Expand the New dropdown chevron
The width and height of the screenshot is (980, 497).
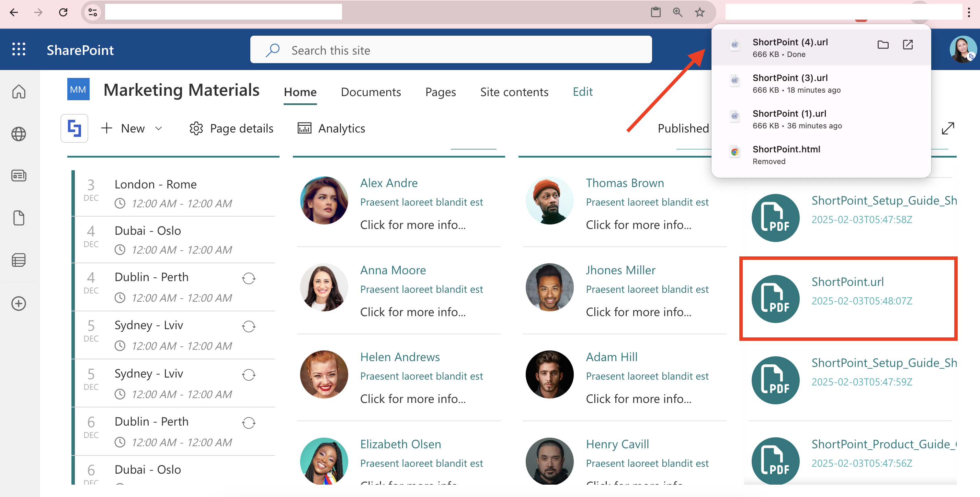159,128
